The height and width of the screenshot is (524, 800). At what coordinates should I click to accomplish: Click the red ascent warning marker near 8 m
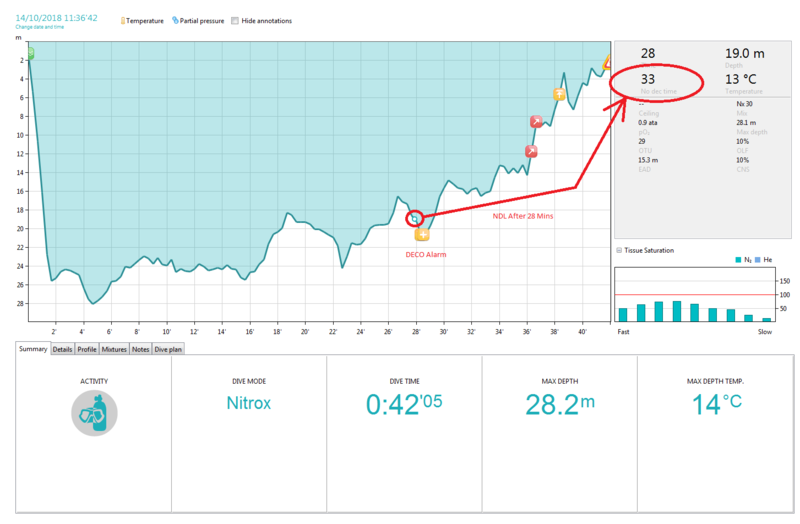click(x=536, y=121)
